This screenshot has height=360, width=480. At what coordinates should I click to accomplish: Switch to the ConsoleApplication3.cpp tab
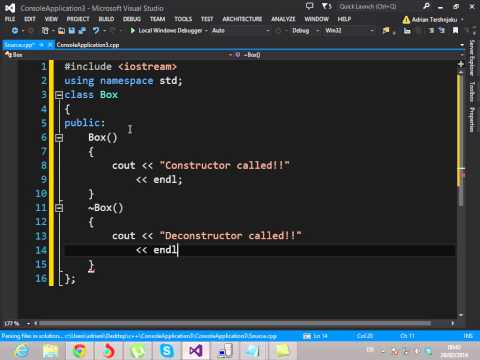(88, 45)
